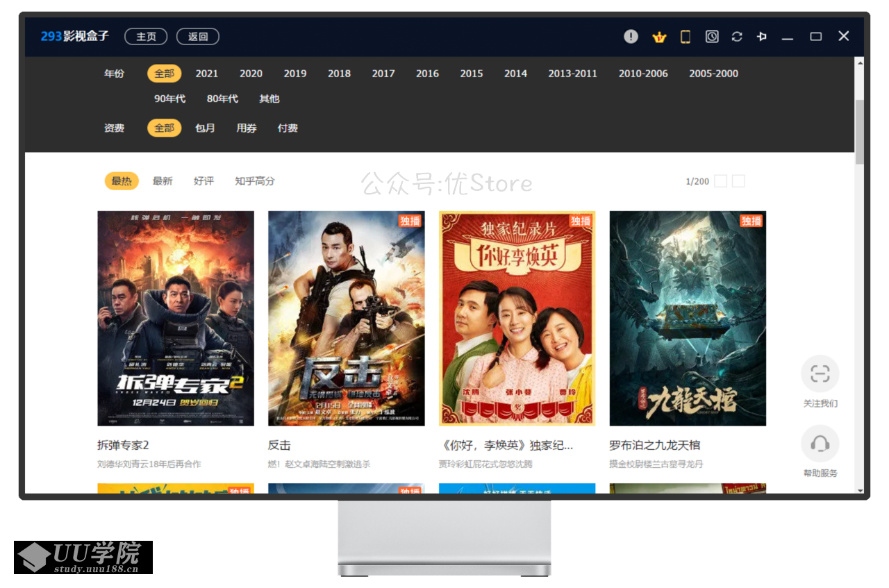Click the next page box beside 1/200
The height and width of the screenshot is (588, 889).
(738, 181)
